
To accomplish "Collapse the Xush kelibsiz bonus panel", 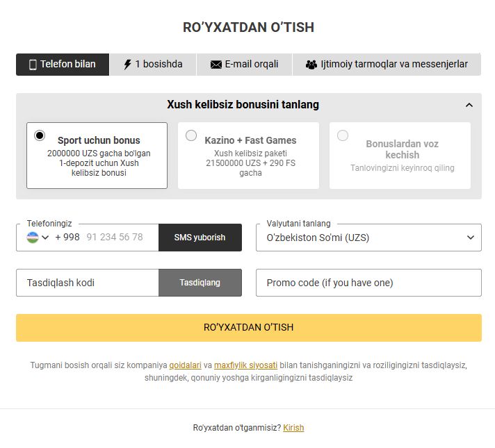I will [469, 106].
